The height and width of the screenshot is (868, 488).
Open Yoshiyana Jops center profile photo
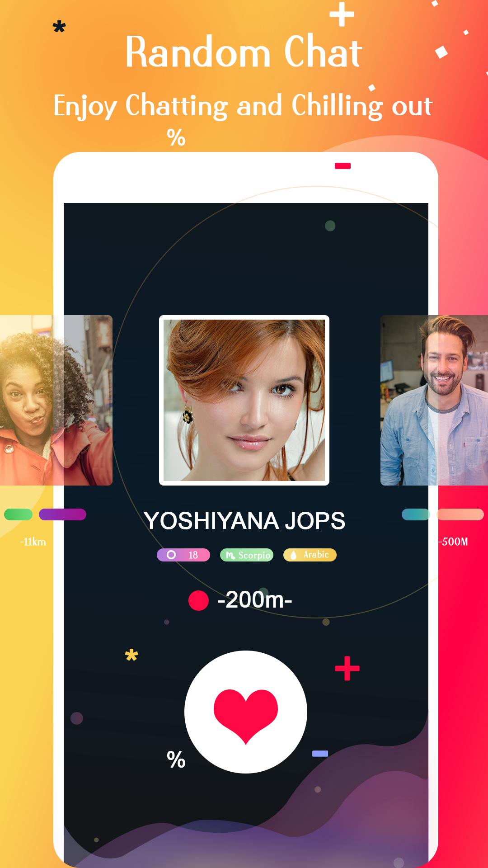(x=244, y=400)
